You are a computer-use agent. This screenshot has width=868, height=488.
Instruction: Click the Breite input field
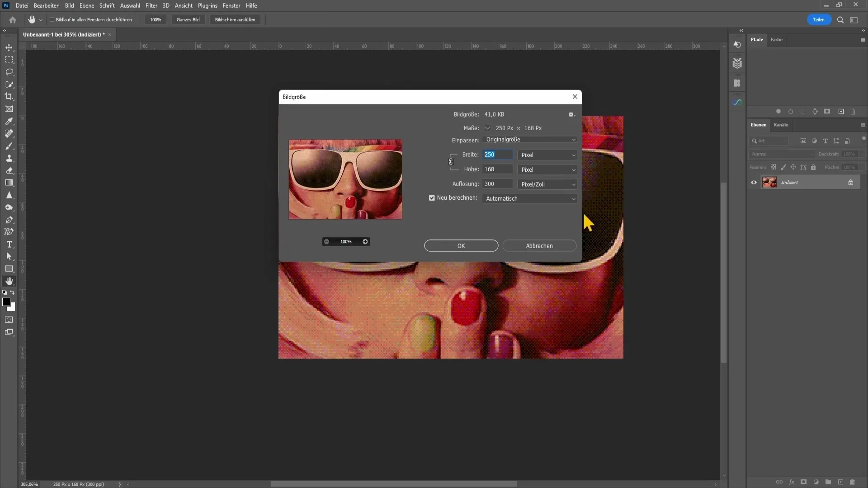pos(497,155)
